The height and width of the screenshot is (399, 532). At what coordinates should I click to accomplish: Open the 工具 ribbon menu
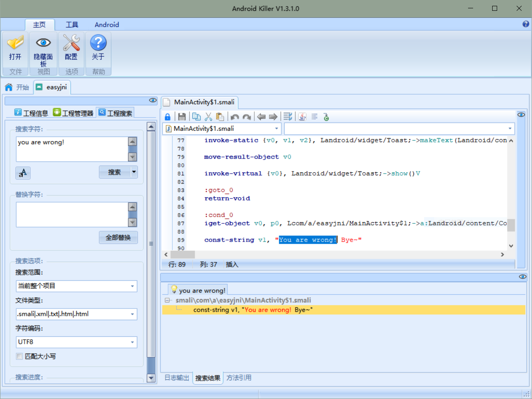72,24
